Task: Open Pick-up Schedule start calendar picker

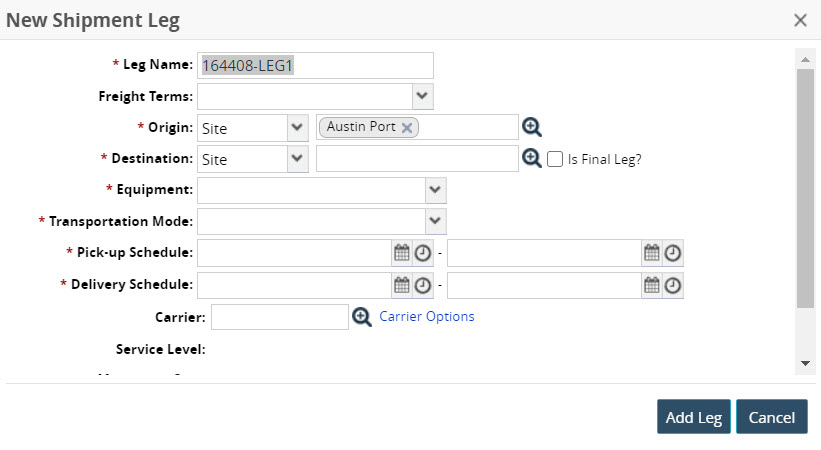Action: coord(402,253)
